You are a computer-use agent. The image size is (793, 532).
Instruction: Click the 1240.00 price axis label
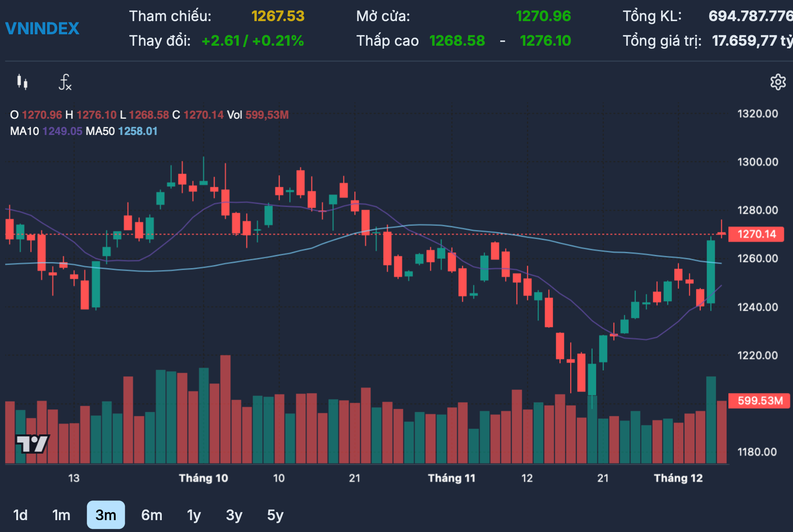[x=757, y=307]
